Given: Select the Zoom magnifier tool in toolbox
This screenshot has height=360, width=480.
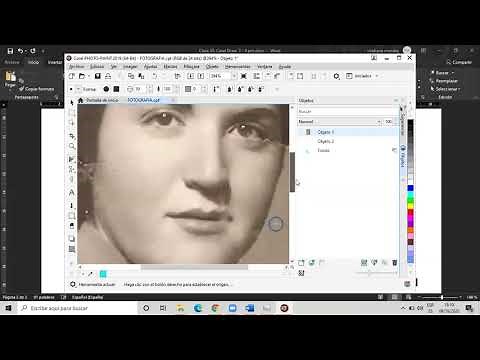Looking at the screenshot, I should pos(72,146).
